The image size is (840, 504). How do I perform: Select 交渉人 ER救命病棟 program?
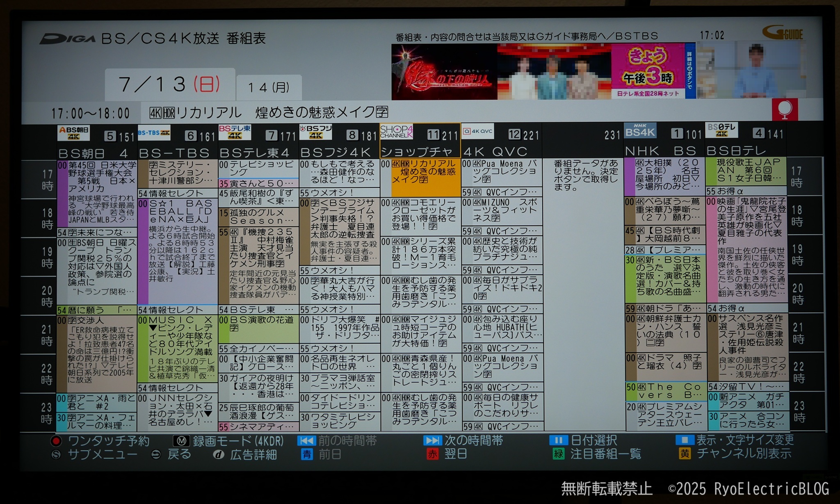(97, 354)
